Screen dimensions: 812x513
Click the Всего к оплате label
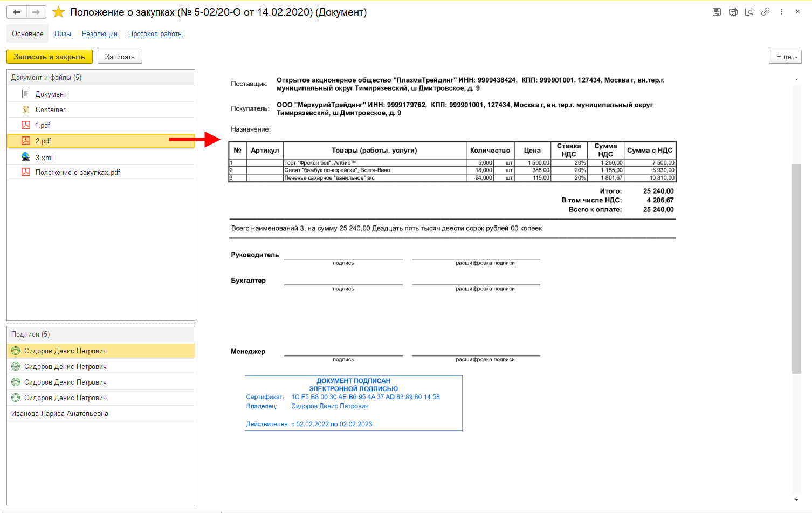coord(595,209)
